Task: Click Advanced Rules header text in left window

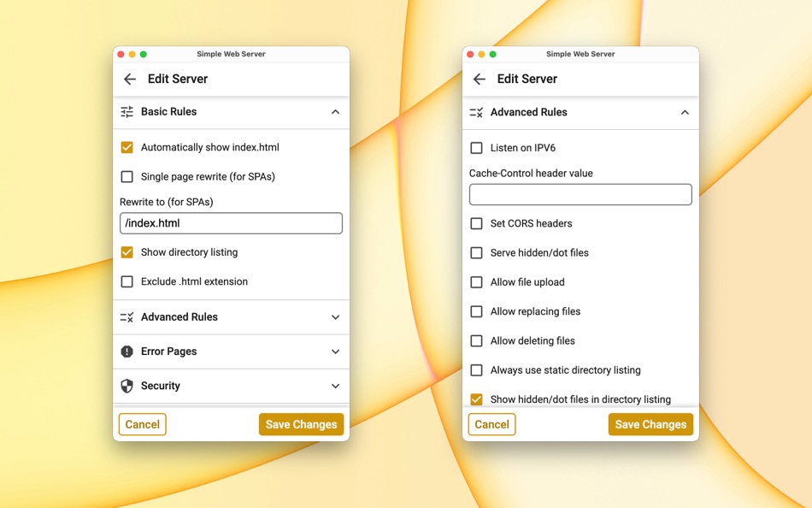Action: pyautogui.click(x=179, y=316)
